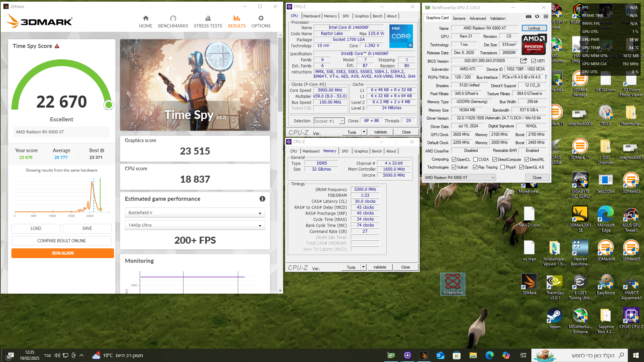Open the Screenshot desktop icon
Screen dimensions: 644x362
click(x=453, y=284)
